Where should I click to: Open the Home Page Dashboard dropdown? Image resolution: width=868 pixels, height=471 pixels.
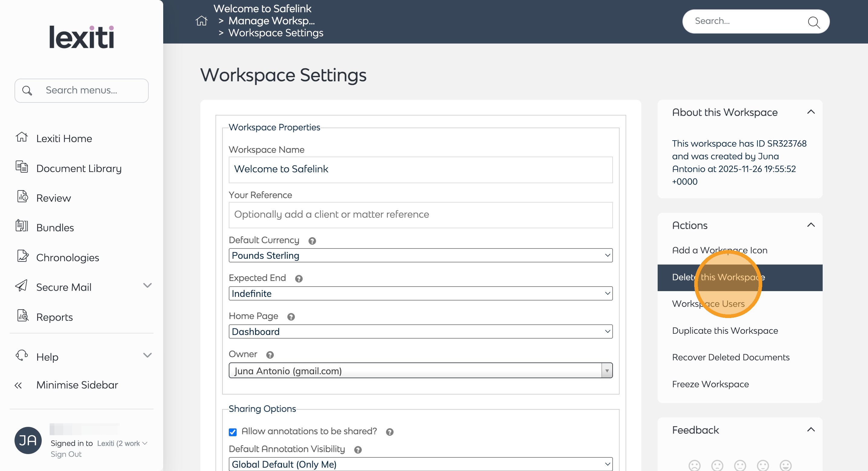[420, 332]
